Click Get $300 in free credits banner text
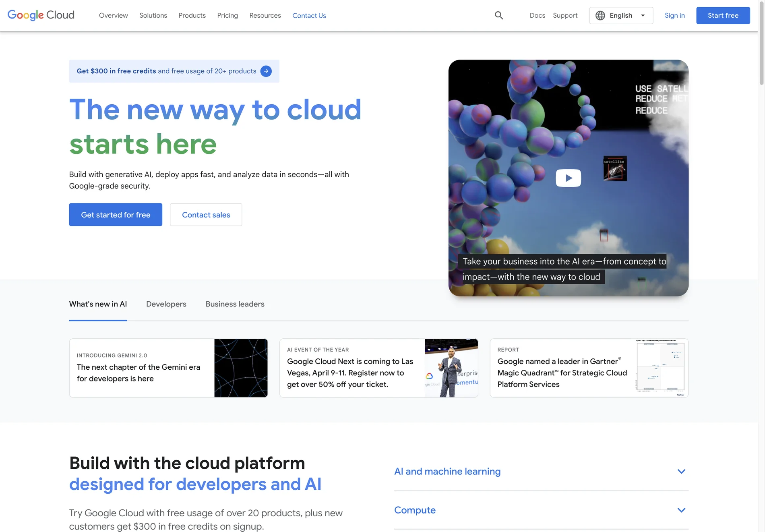 click(x=166, y=71)
